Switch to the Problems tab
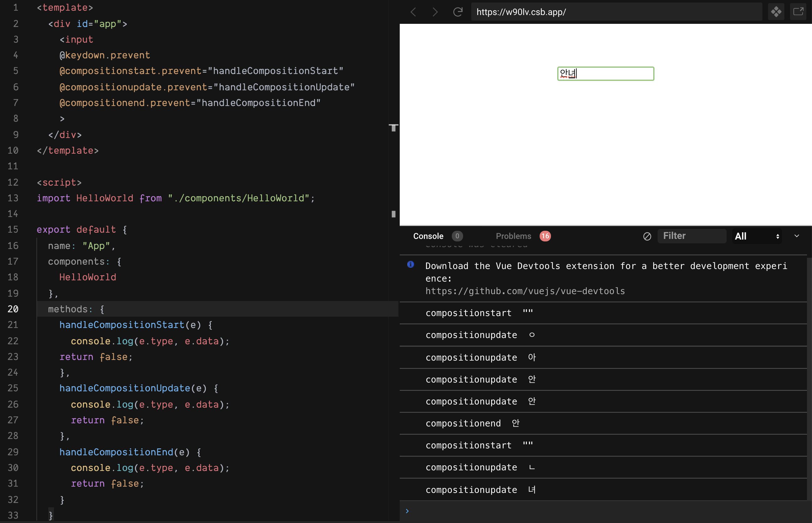812x523 pixels. coord(513,236)
